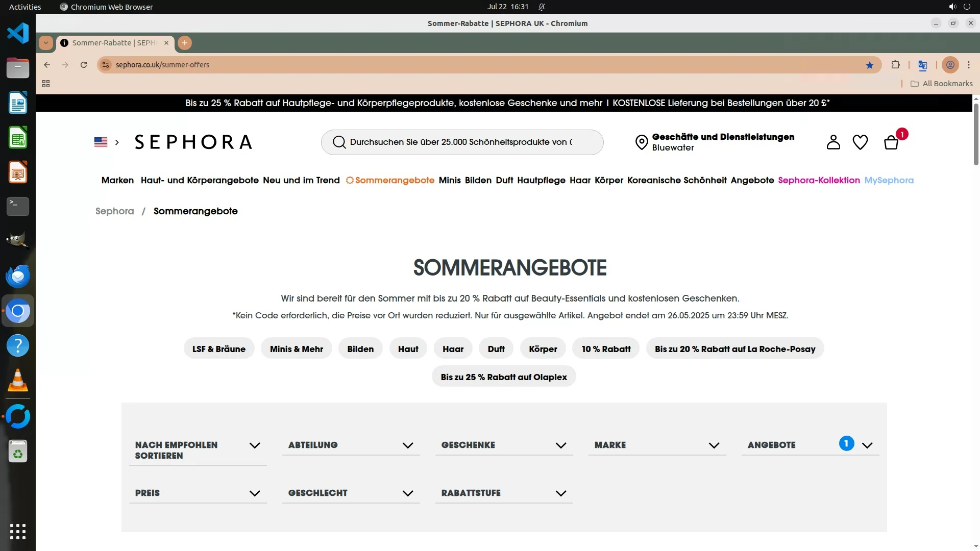This screenshot has height=551, width=980.
Task: Go to Sephora breadcrumb link
Action: (114, 211)
